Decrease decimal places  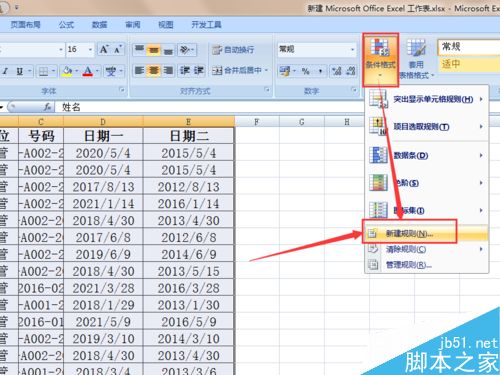coord(351,71)
